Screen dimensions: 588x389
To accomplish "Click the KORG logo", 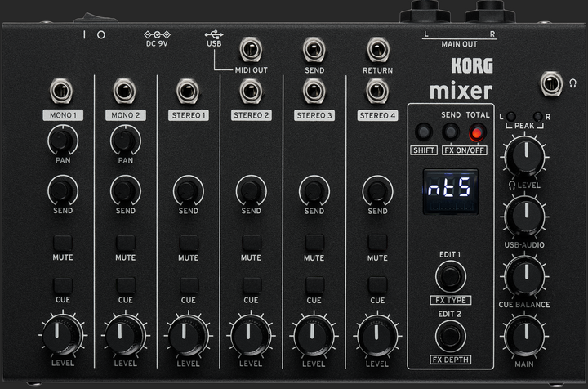I will tap(472, 65).
